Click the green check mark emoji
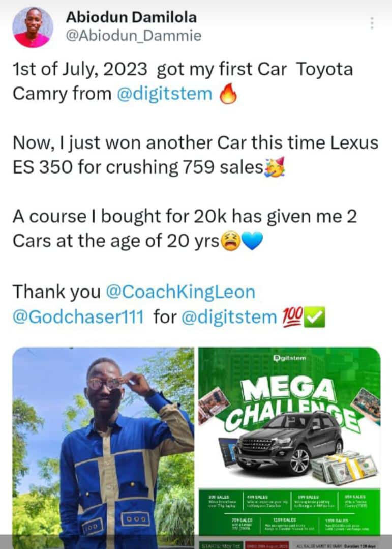Viewport: 392px width, 549px height. pyautogui.click(x=315, y=317)
